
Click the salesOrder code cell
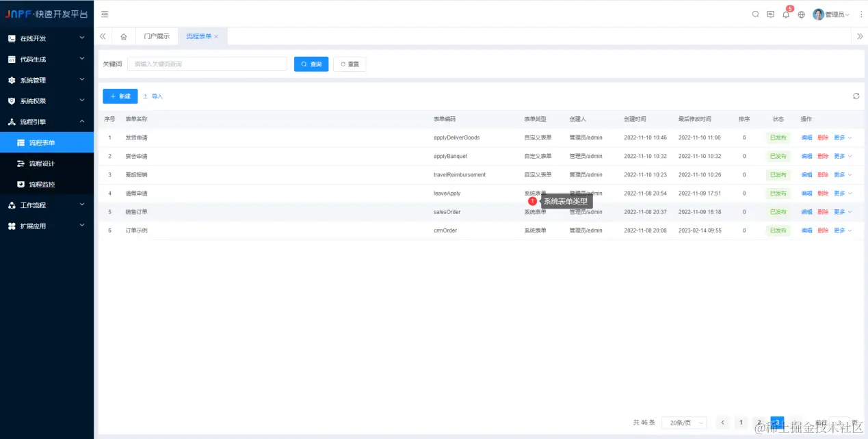pos(447,212)
